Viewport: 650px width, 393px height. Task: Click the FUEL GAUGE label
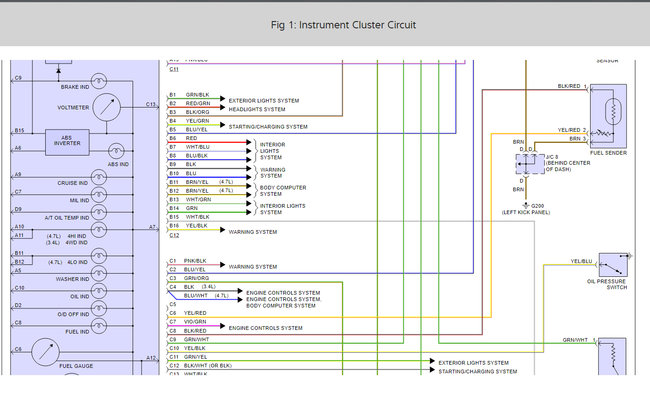(76, 366)
